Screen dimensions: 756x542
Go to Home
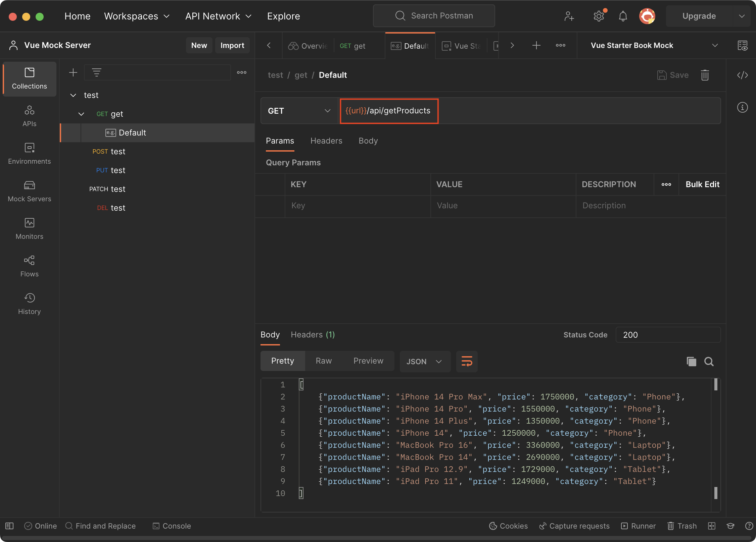(x=78, y=16)
